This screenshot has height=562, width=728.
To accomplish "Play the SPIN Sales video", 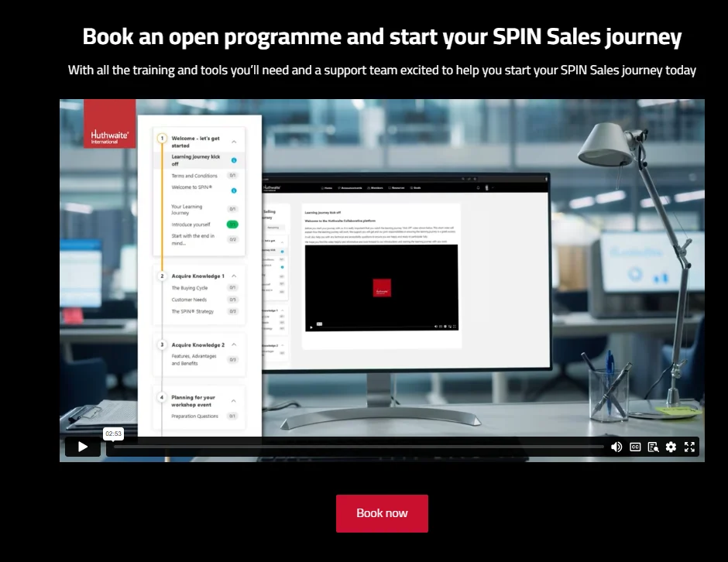I will click(x=83, y=447).
